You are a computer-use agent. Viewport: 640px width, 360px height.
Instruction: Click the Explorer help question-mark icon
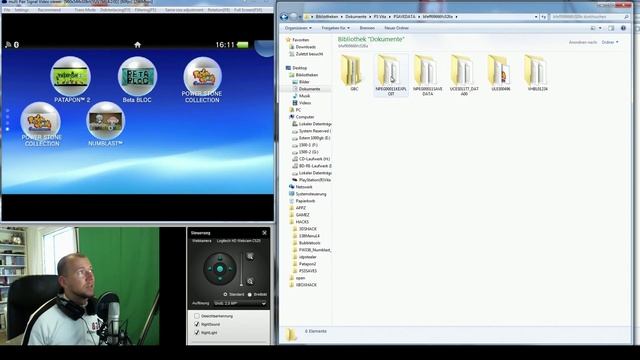(x=623, y=28)
